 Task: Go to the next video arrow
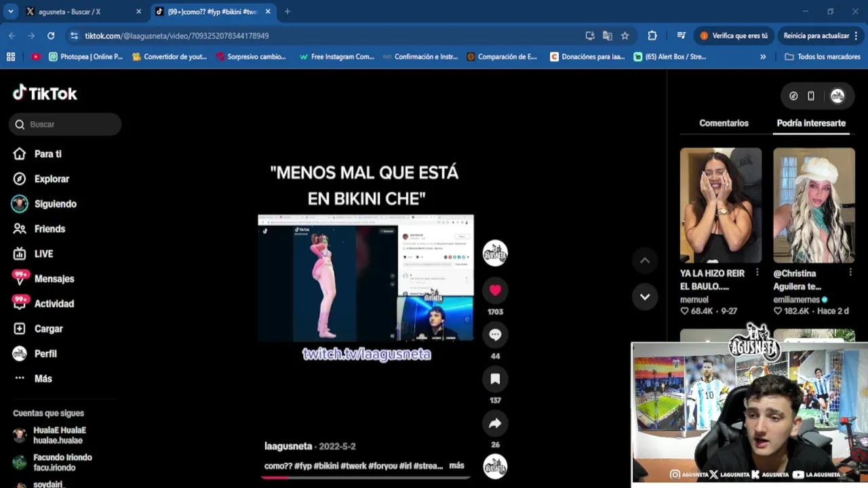[645, 296]
